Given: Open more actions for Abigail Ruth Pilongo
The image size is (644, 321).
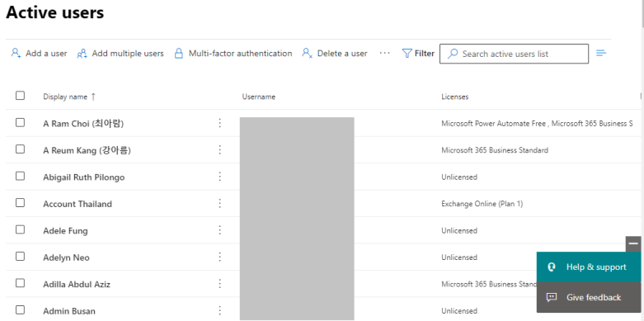Looking at the screenshot, I should (x=219, y=177).
